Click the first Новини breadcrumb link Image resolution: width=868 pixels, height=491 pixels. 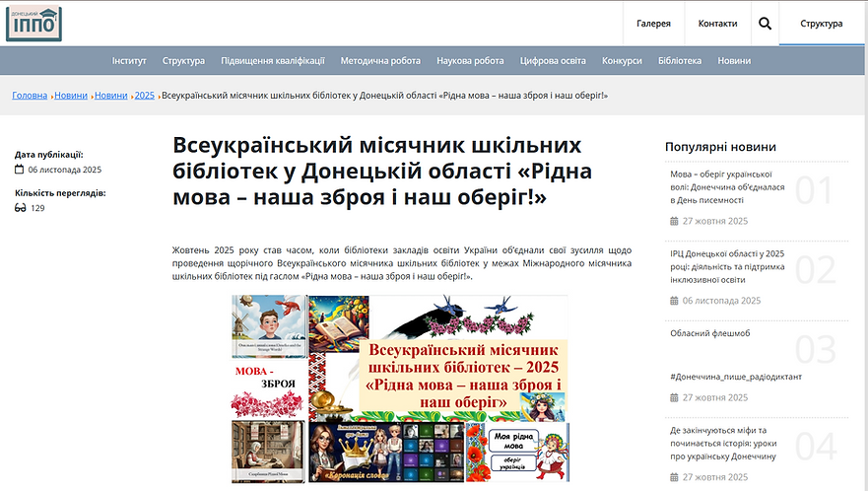[x=71, y=96]
